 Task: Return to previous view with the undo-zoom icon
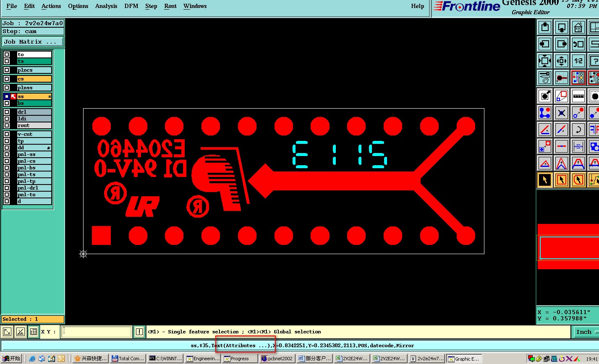click(578, 44)
